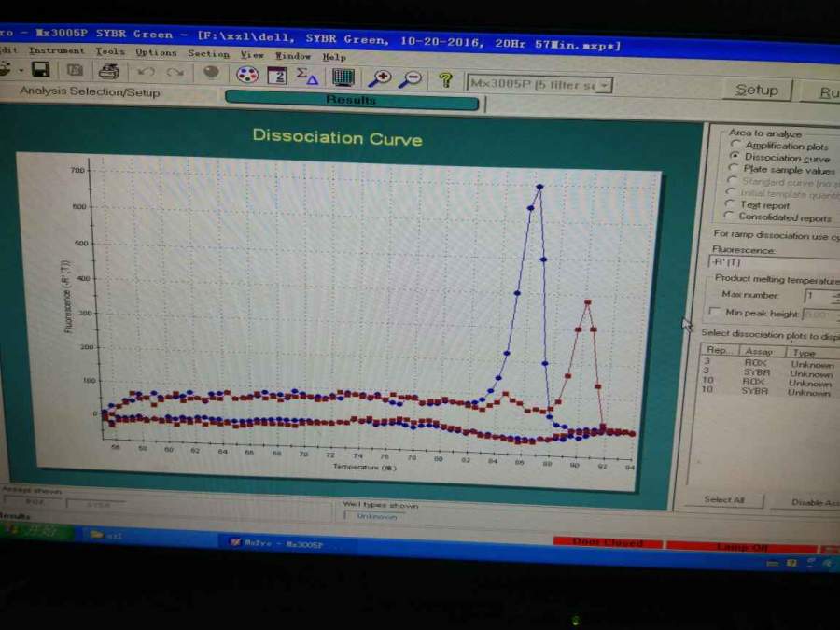Image resolution: width=840 pixels, height=630 pixels.
Task: Select the Rep 3 ROX row
Action: click(x=769, y=363)
